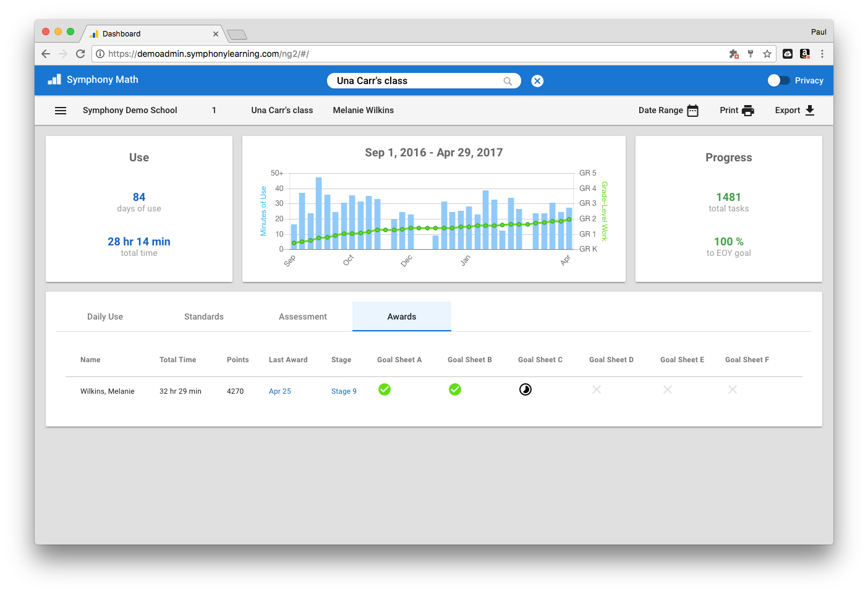Click the Goal Sheet E X icon
868x594 pixels.
pos(668,389)
